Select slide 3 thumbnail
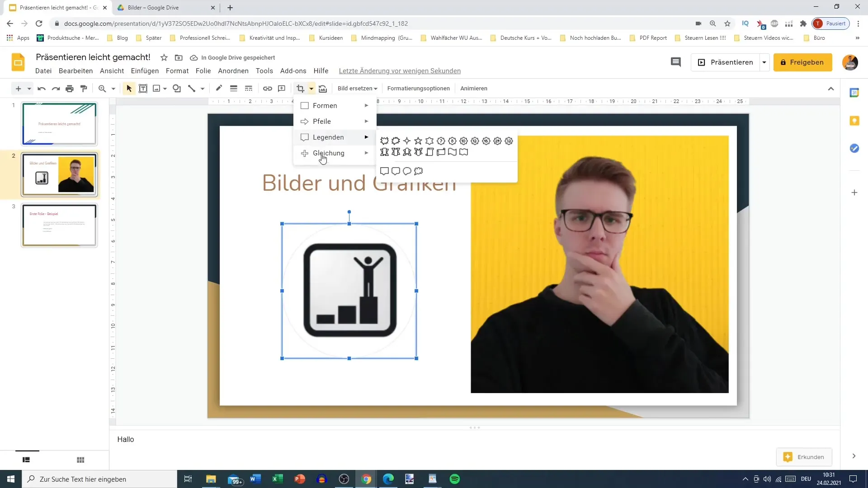This screenshot has height=488, width=868. [59, 225]
